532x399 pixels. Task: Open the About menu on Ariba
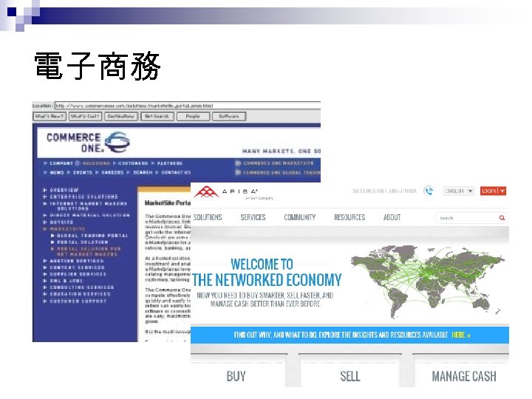click(392, 217)
